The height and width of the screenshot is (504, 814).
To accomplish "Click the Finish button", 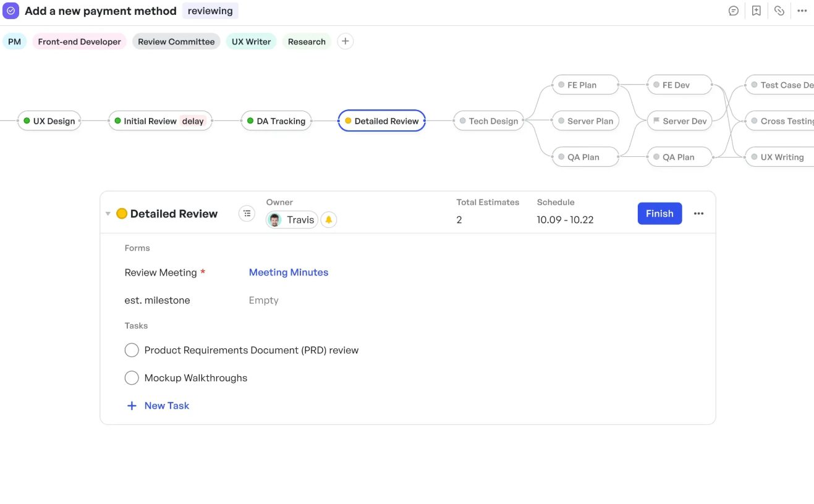I will [659, 214].
